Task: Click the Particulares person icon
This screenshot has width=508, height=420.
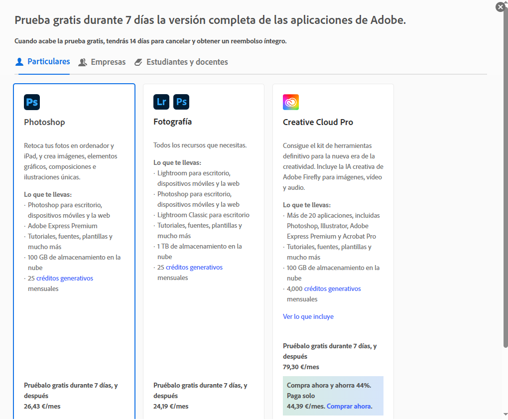Action: [x=19, y=62]
